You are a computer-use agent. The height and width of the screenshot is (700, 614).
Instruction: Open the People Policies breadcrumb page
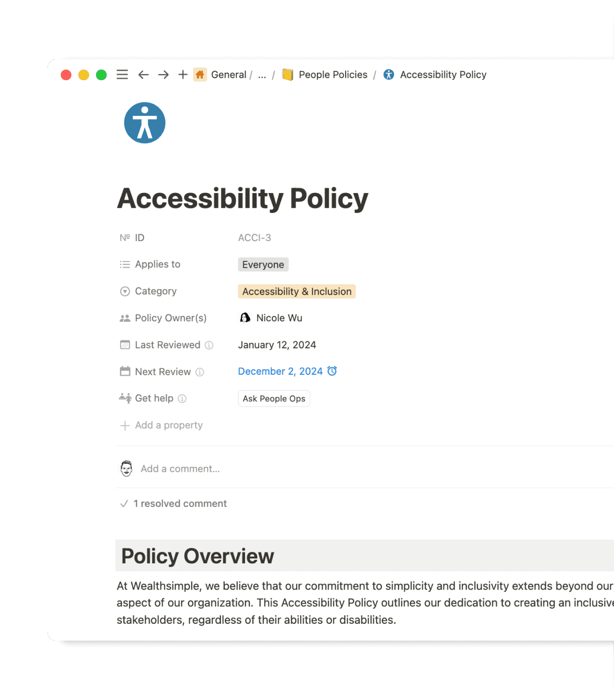click(x=333, y=75)
